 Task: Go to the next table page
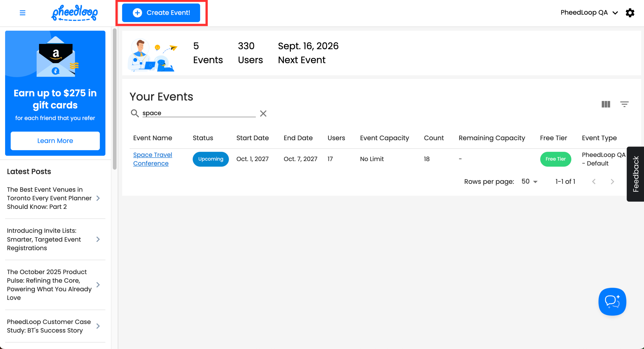(x=612, y=181)
